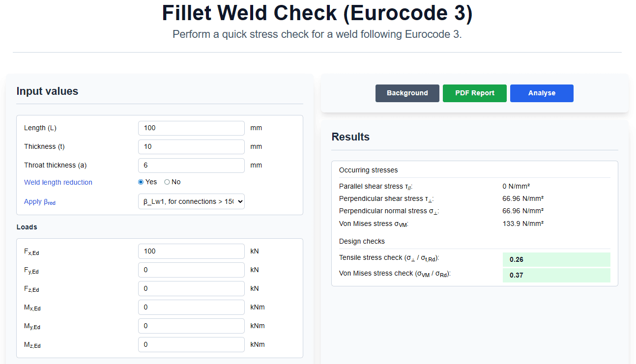This screenshot has height=364, width=636.
Task: Focus the Fy,Ed load field
Action: tap(191, 270)
